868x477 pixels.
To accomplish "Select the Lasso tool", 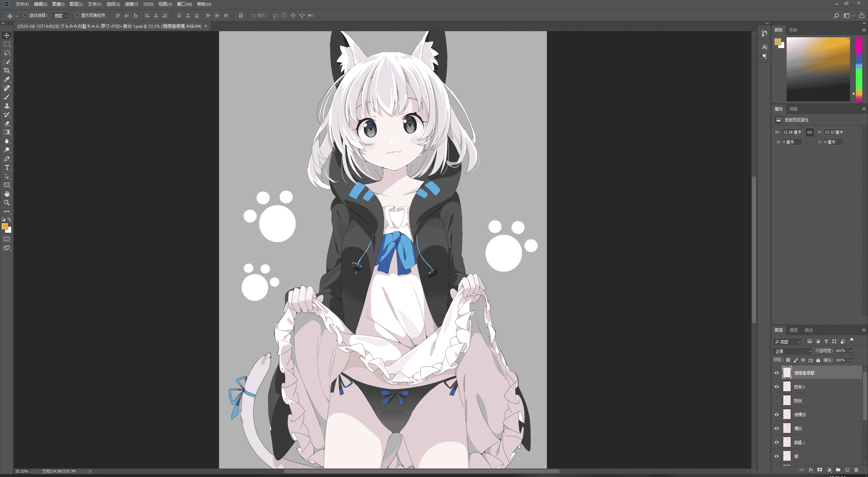I will click(7, 53).
